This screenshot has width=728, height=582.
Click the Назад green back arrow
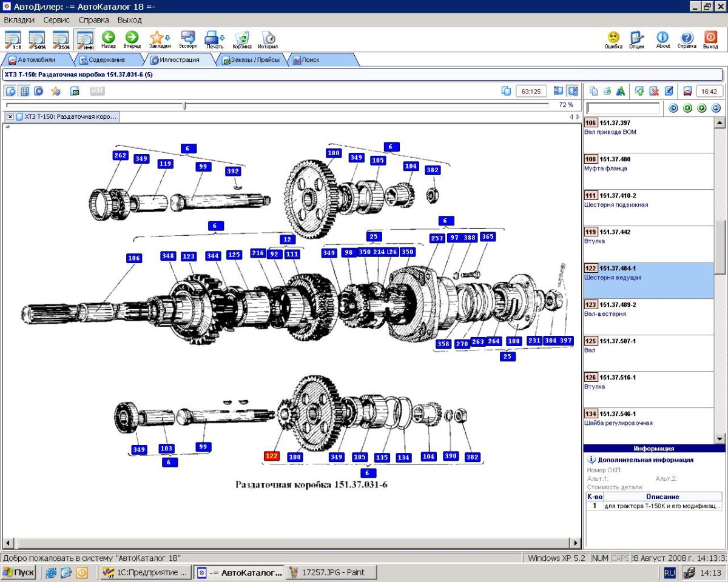(x=109, y=38)
